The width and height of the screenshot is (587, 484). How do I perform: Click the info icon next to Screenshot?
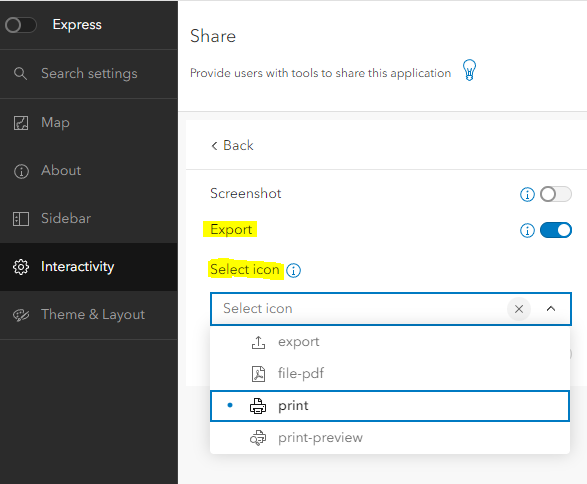(x=527, y=194)
